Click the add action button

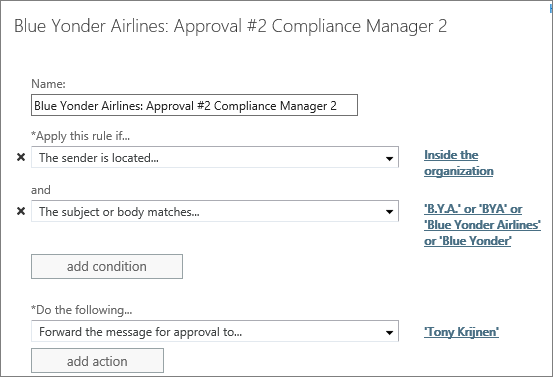(x=97, y=361)
